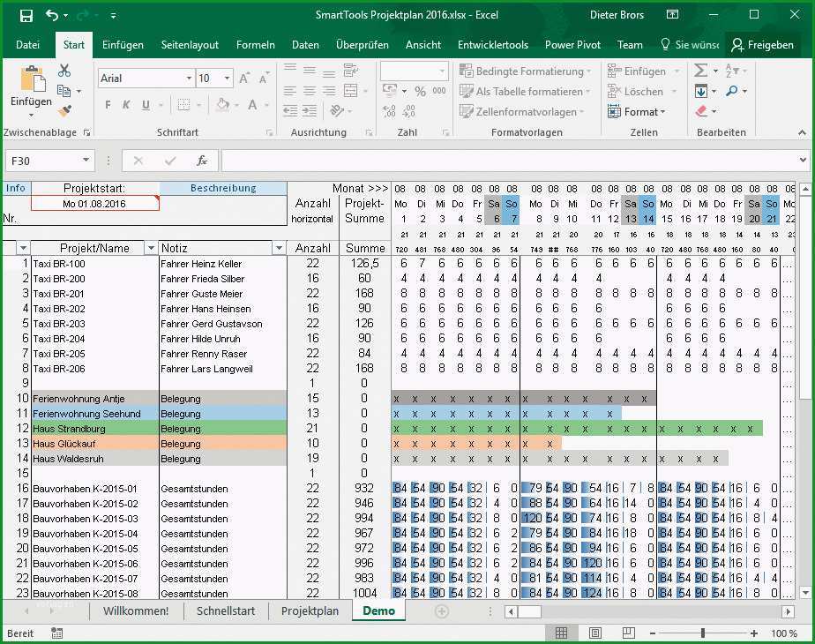Screen dimensions: 815x644
Task: Open the Arial font name dropdown
Action: pos(189,79)
